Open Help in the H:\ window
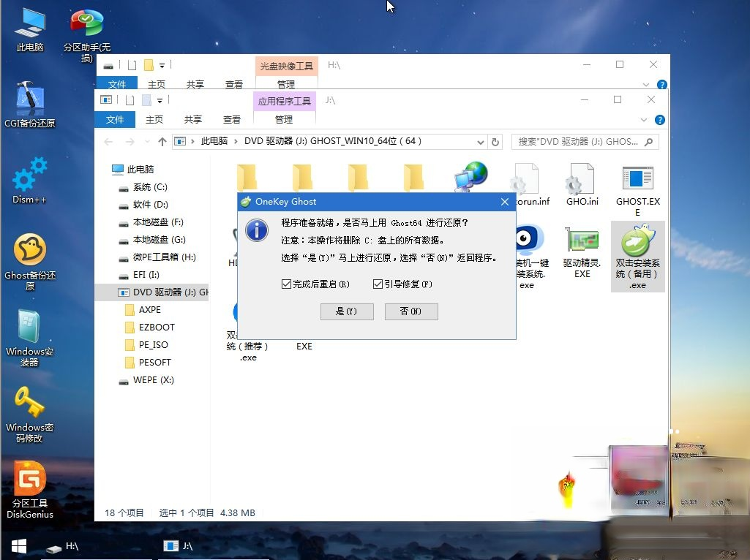This screenshot has width=750, height=560. [x=662, y=85]
